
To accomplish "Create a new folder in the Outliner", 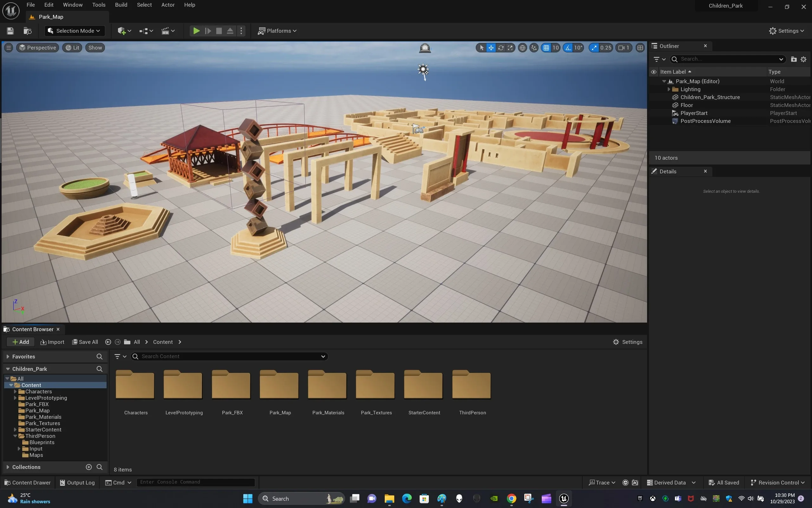I will 794,59.
